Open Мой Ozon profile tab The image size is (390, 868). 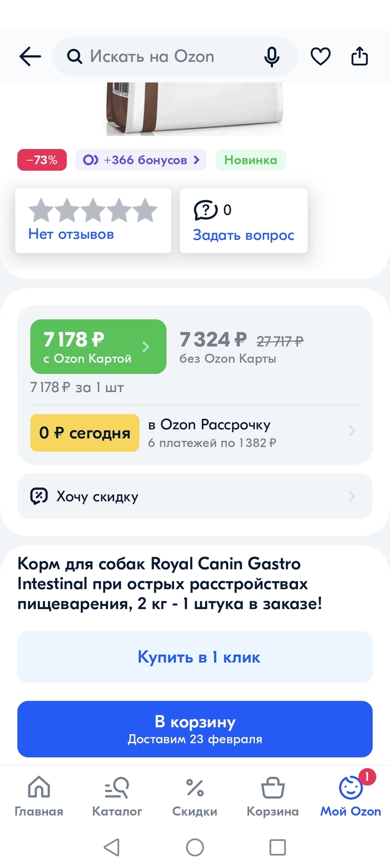tap(350, 797)
